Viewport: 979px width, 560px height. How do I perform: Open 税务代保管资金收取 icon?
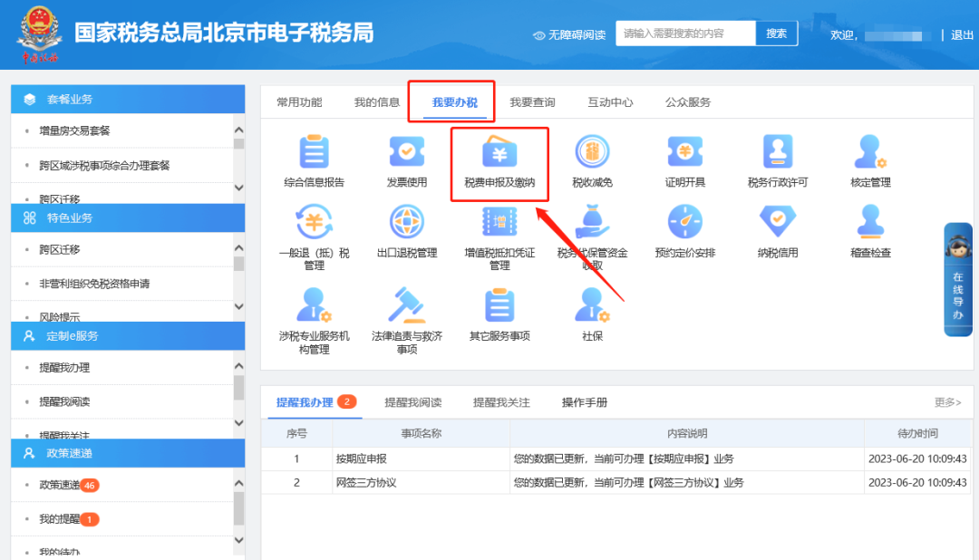[x=592, y=222]
